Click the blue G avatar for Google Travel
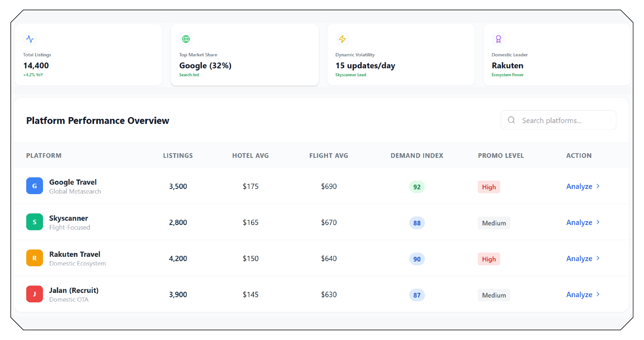Screen dimensions: 644x340 point(35,186)
